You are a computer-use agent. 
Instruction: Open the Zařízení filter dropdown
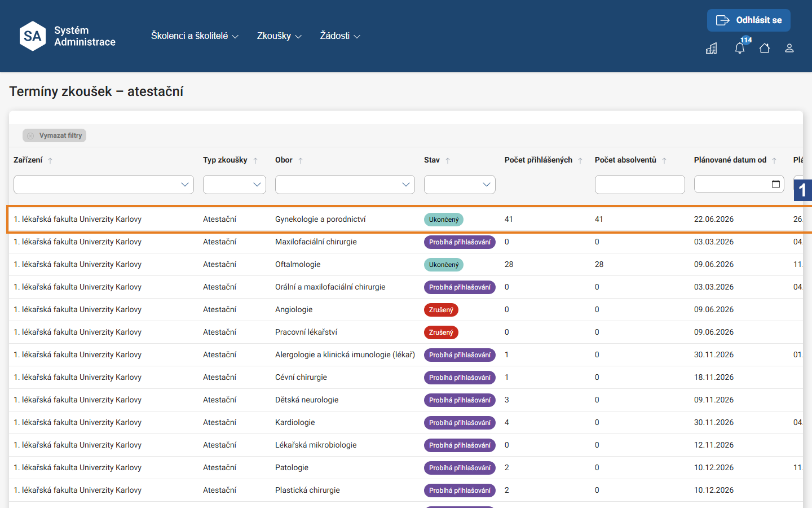point(104,185)
